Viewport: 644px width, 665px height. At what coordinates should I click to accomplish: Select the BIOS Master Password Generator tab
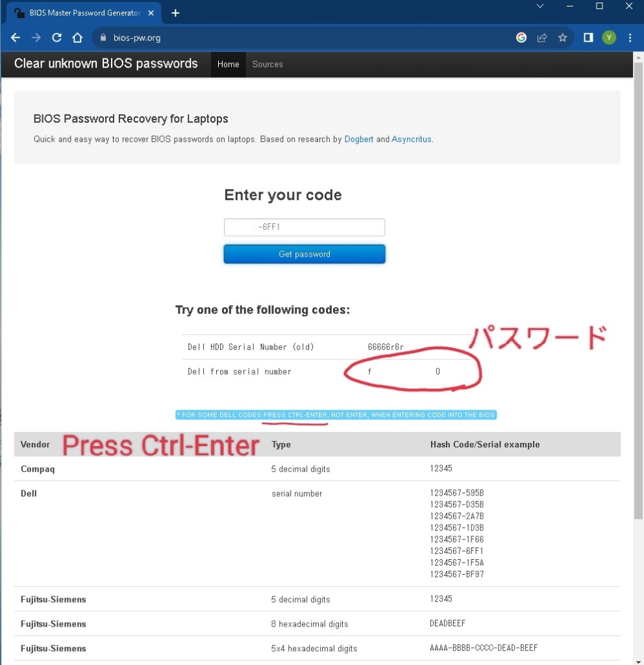tap(84, 13)
